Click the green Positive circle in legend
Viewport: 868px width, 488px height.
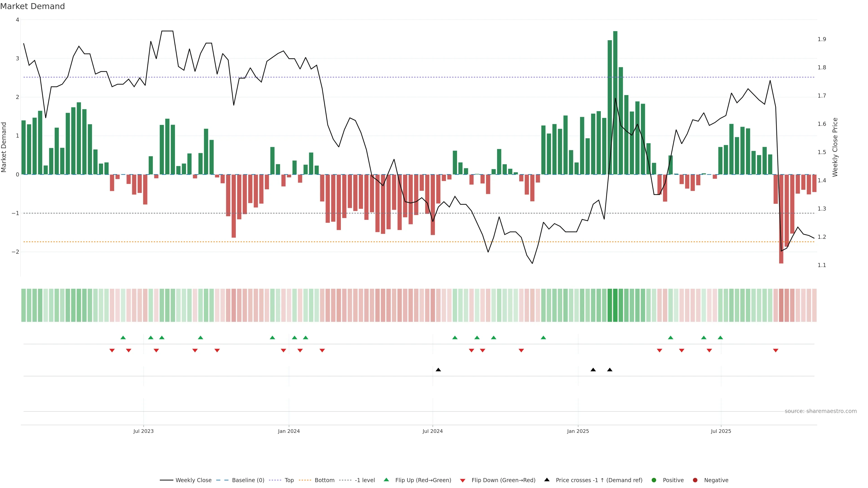[x=654, y=480]
